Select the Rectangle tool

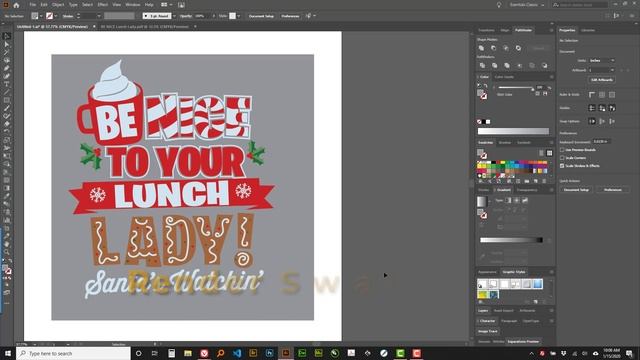pos(7,100)
